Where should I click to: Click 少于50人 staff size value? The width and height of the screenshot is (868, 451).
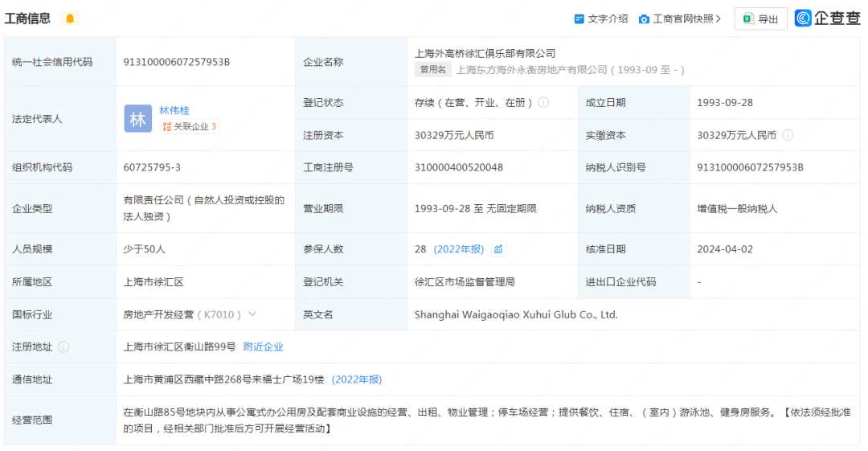tap(144, 249)
